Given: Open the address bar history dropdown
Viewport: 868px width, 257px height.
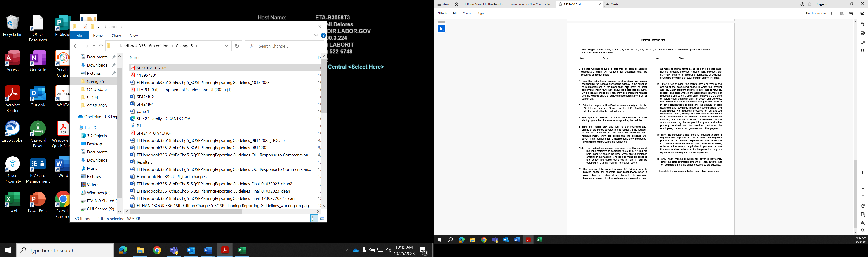Looking at the screenshot, I should [226, 46].
